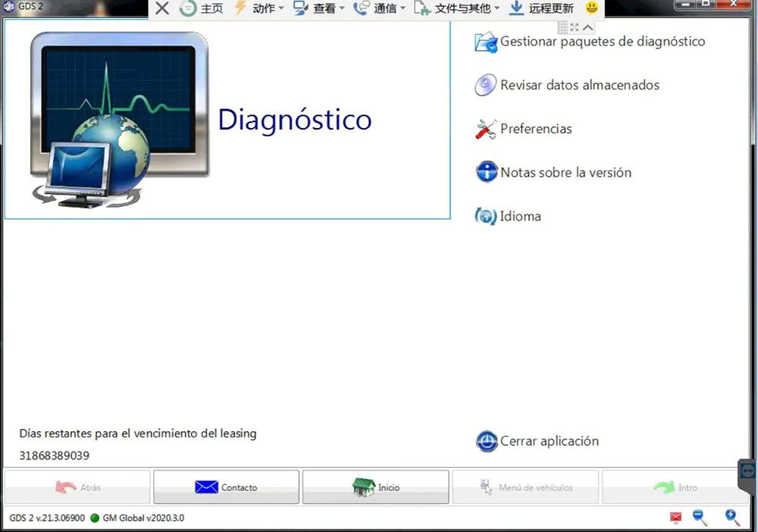Click the Gestionar paquetes de diagnóstico icon
Image resolution: width=758 pixels, height=532 pixels.
[x=485, y=42]
